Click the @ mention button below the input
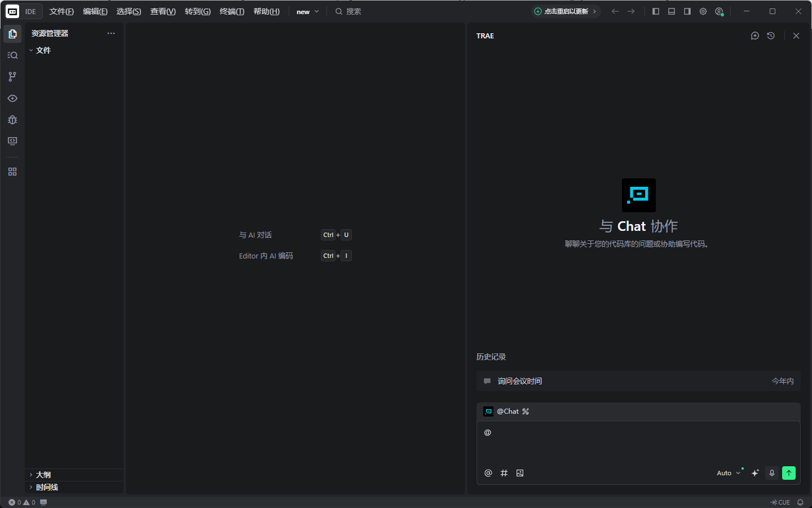This screenshot has width=812, height=508. [488, 473]
